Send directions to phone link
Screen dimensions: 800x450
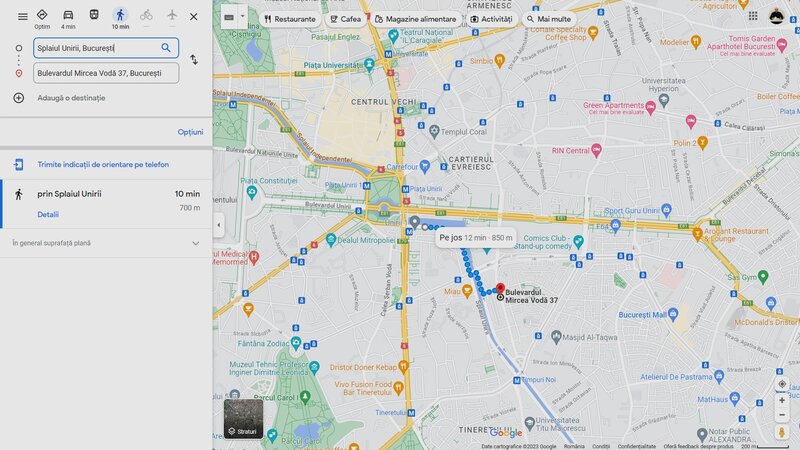103,165
